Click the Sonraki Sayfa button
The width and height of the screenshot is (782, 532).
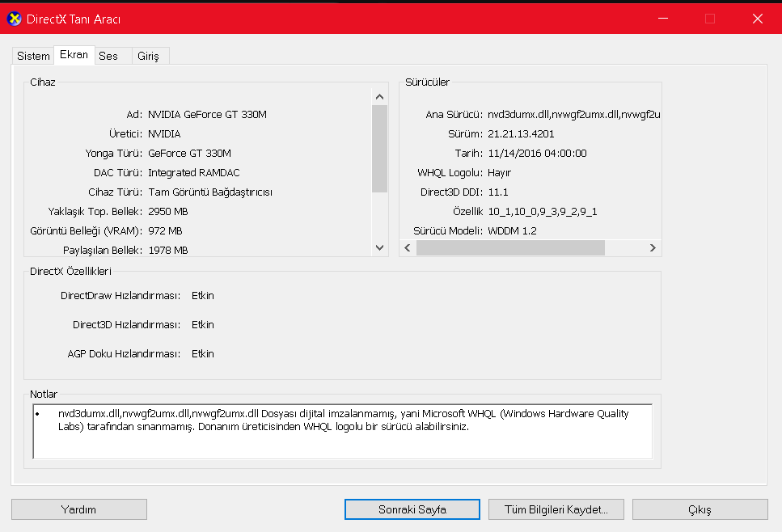412,509
